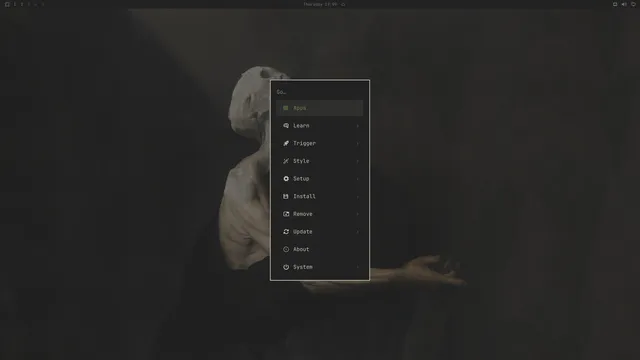The image size is (640, 360).
Task: Switch to workspace 2 in top bar
Action: tap(22, 4)
